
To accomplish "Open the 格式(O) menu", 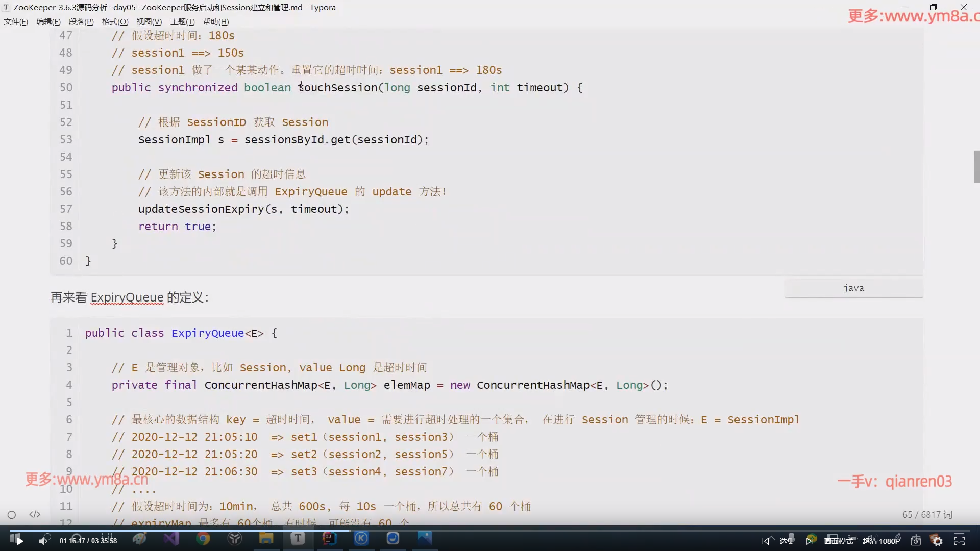I will [x=115, y=22].
